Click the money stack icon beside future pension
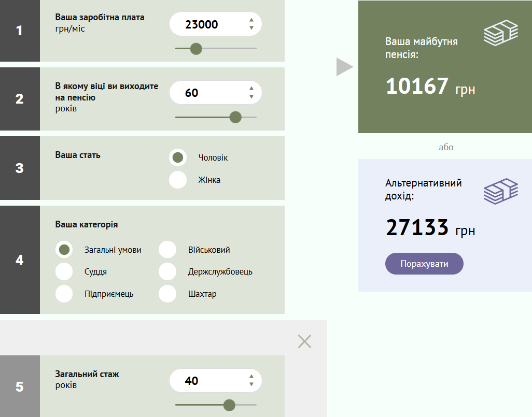This screenshot has width=532, height=417. pyautogui.click(x=500, y=33)
